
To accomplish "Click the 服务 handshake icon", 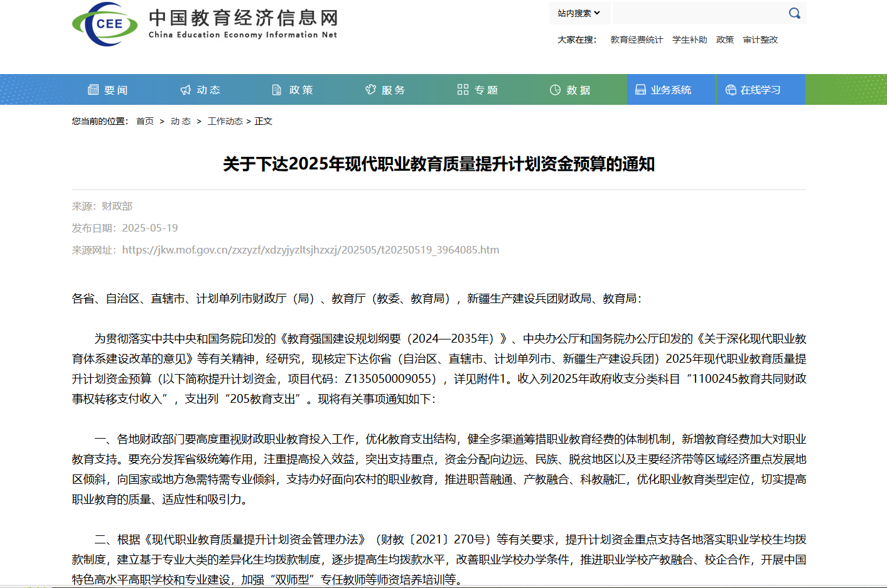I will click(x=370, y=90).
